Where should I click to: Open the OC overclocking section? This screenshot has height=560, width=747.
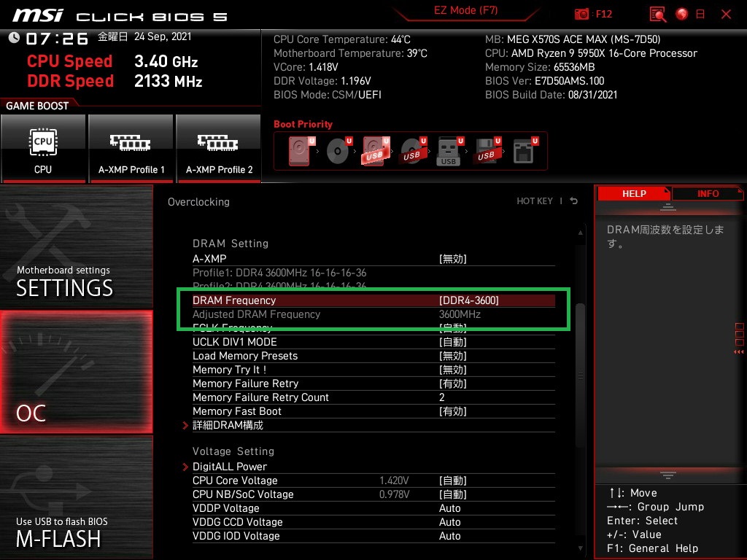click(77, 372)
